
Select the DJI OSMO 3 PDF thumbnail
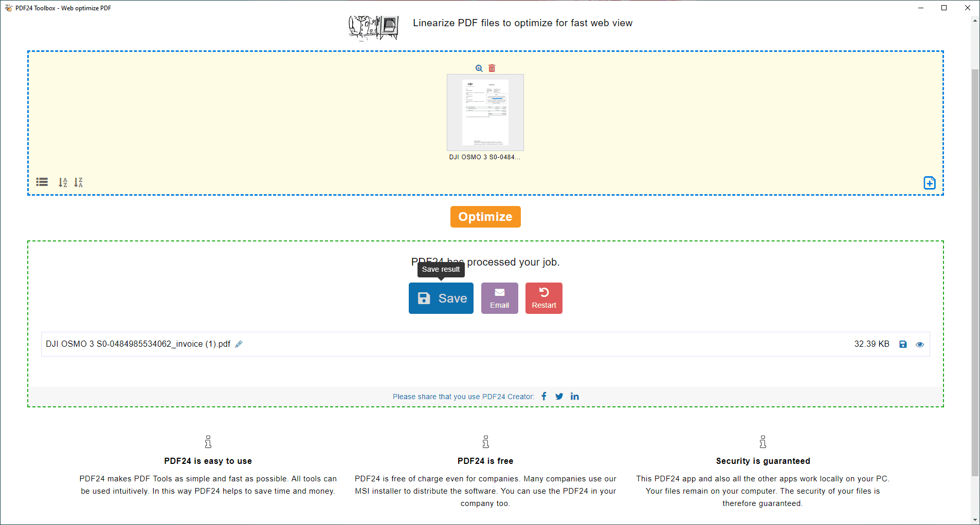(485, 113)
